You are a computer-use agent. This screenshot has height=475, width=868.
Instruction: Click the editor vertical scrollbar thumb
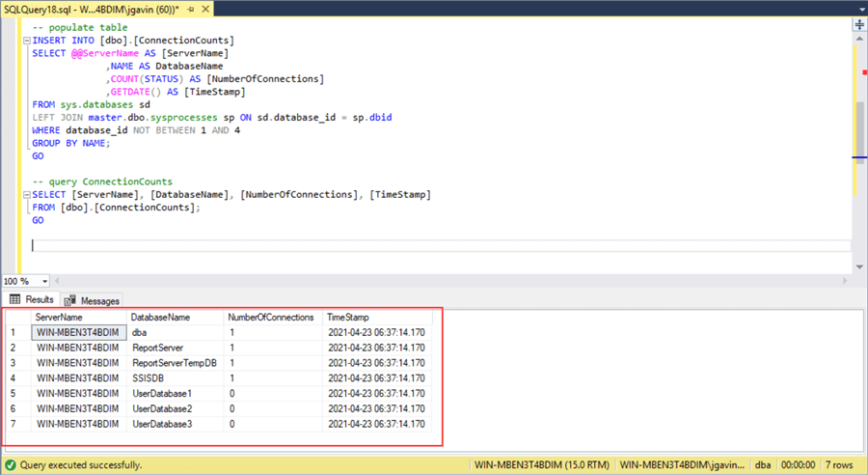click(859, 133)
